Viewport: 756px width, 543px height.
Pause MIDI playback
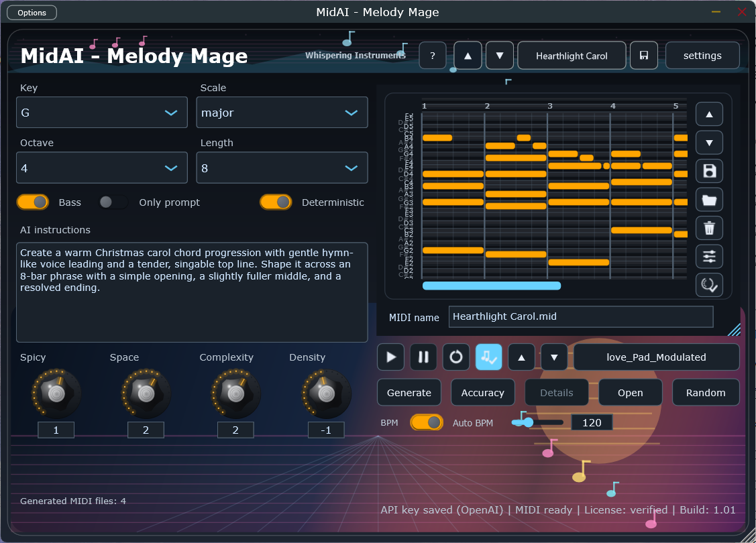pos(423,357)
